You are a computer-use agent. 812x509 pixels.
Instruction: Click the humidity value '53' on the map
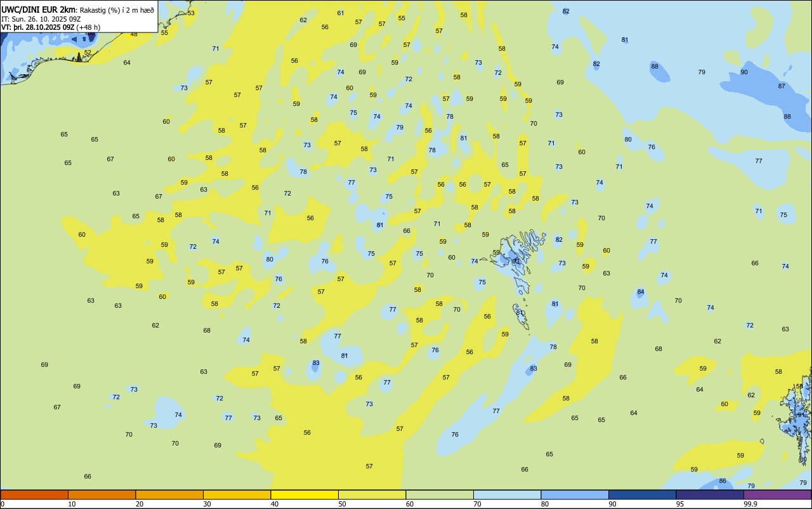[191, 13]
